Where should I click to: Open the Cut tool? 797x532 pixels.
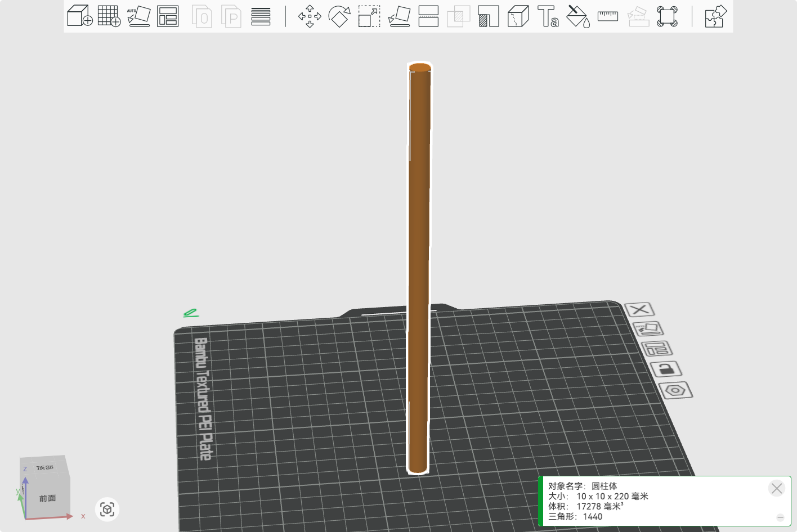428,16
